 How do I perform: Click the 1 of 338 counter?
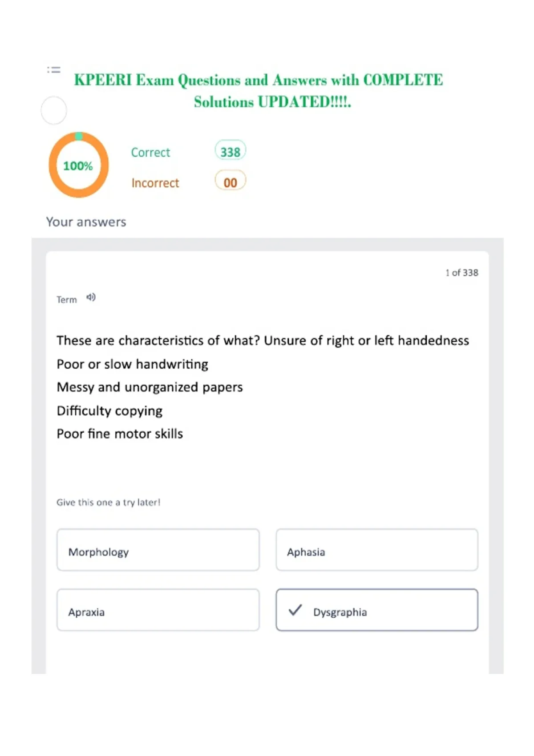pyautogui.click(x=462, y=273)
